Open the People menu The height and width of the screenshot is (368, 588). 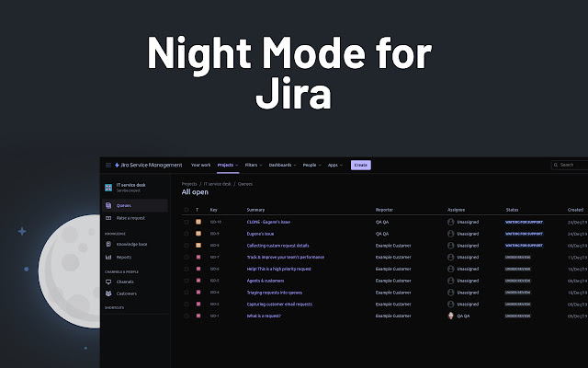[311, 165]
